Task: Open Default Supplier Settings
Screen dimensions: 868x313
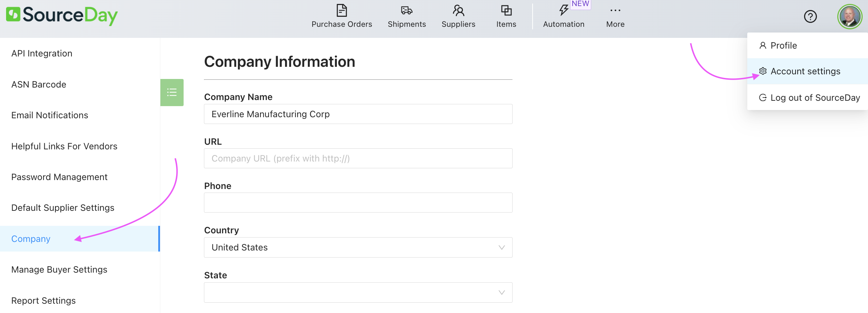Action: point(63,208)
